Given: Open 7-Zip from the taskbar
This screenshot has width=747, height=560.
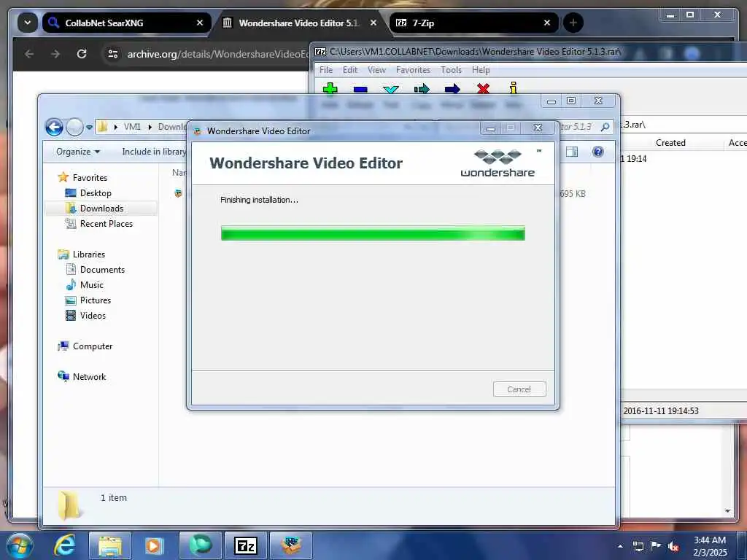Looking at the screenshot, I should pyautogui.click(x=246, y=545).
